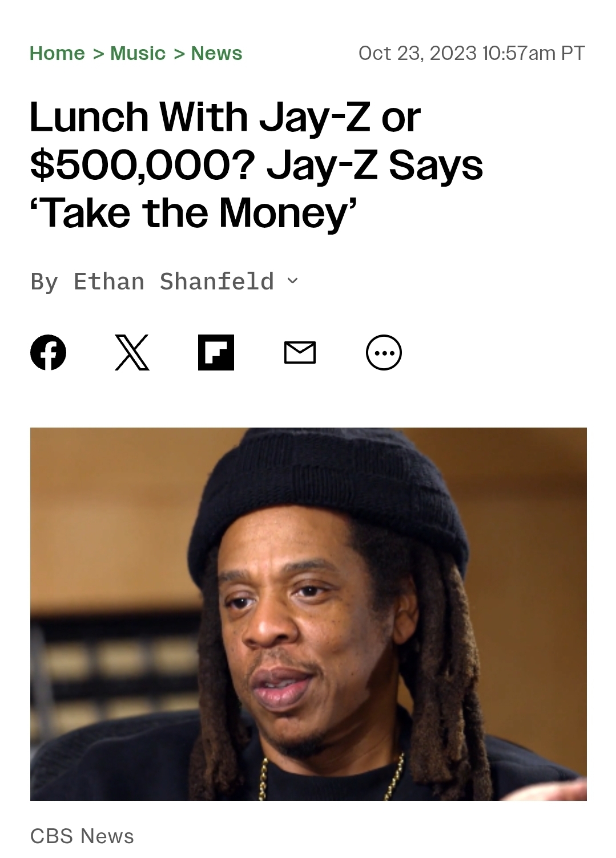
Task: Open the Music breadcrumb section
Action: [x=138, y=53]
